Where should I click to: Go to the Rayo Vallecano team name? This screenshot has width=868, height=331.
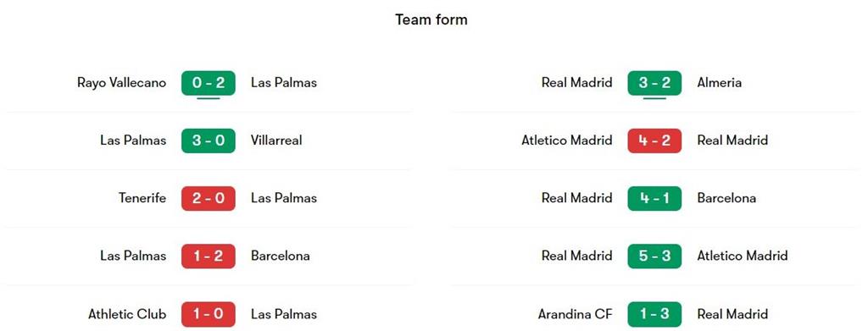121,83
